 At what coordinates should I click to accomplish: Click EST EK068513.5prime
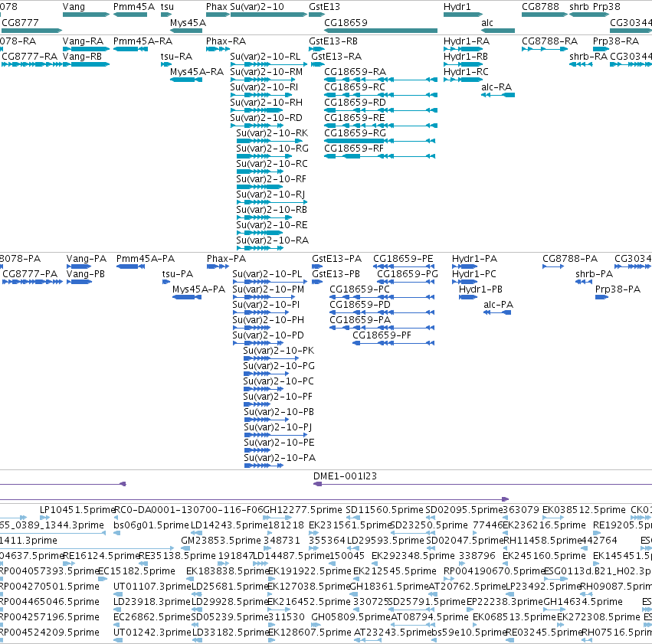[476, 625]
